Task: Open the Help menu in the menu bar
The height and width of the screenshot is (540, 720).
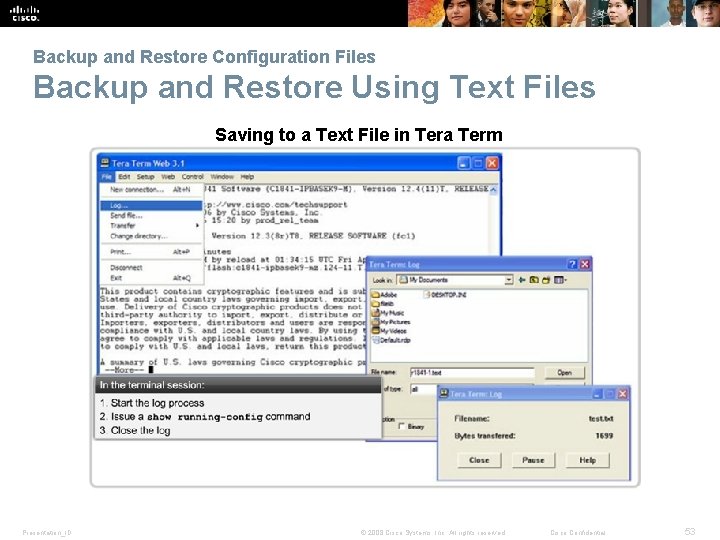Action: pyautogui.click(x=247, y=177)
